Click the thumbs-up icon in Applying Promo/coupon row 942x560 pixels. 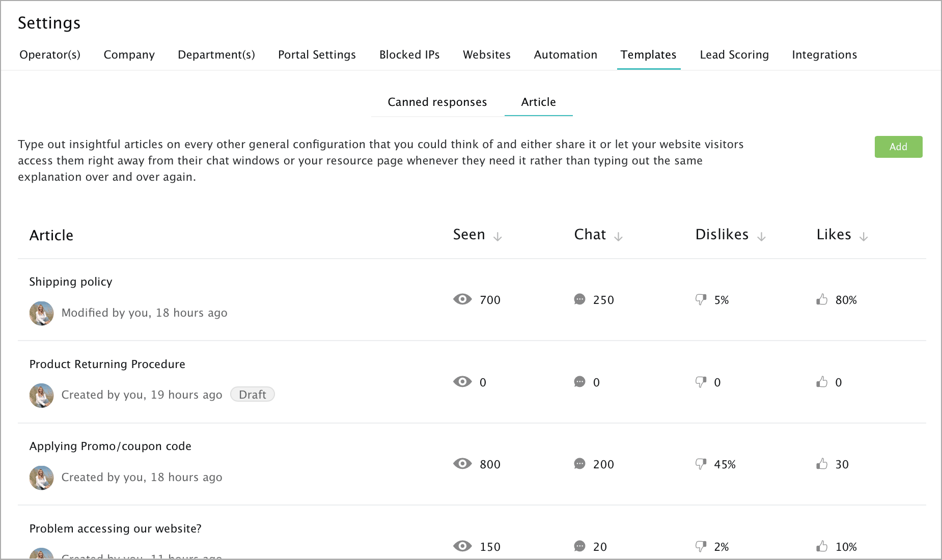822,463
